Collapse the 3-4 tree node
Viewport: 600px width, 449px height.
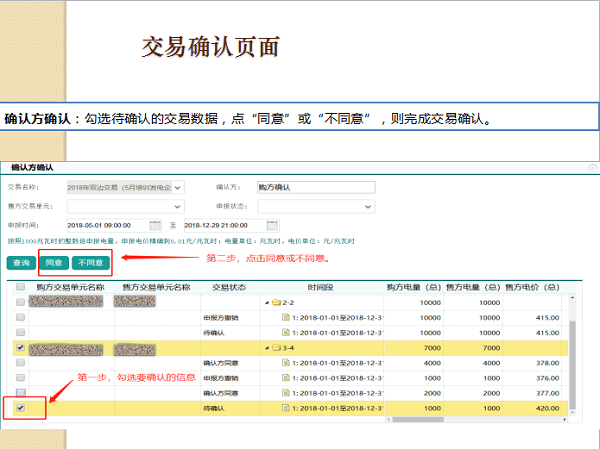point(265,349)
